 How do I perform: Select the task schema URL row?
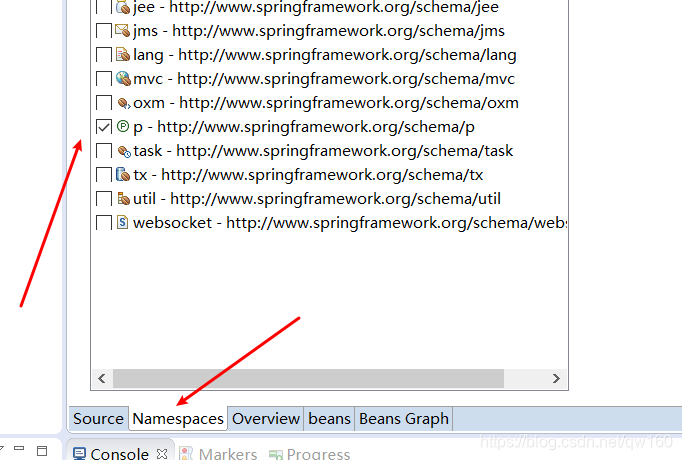point(323,151)
